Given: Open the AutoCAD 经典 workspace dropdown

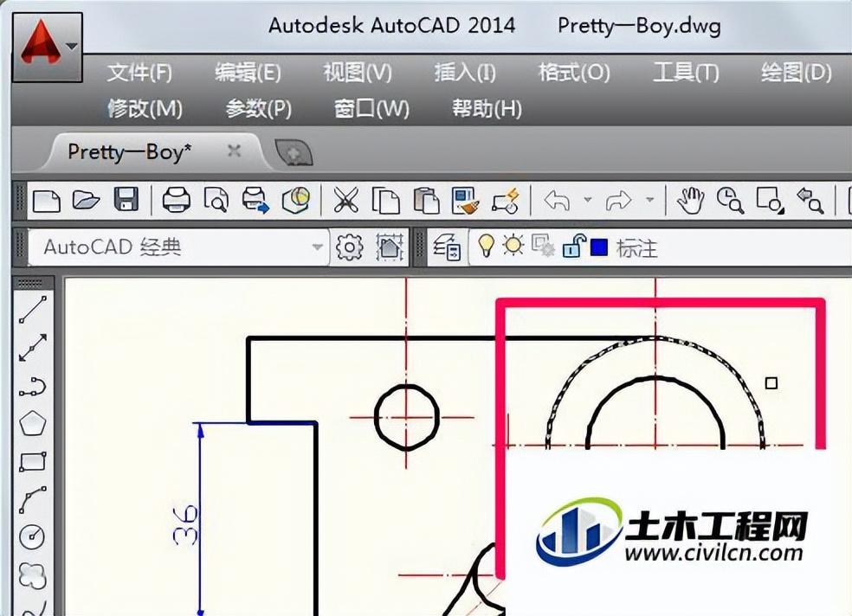Looking at the screenshot, I should tap(319, 246).
